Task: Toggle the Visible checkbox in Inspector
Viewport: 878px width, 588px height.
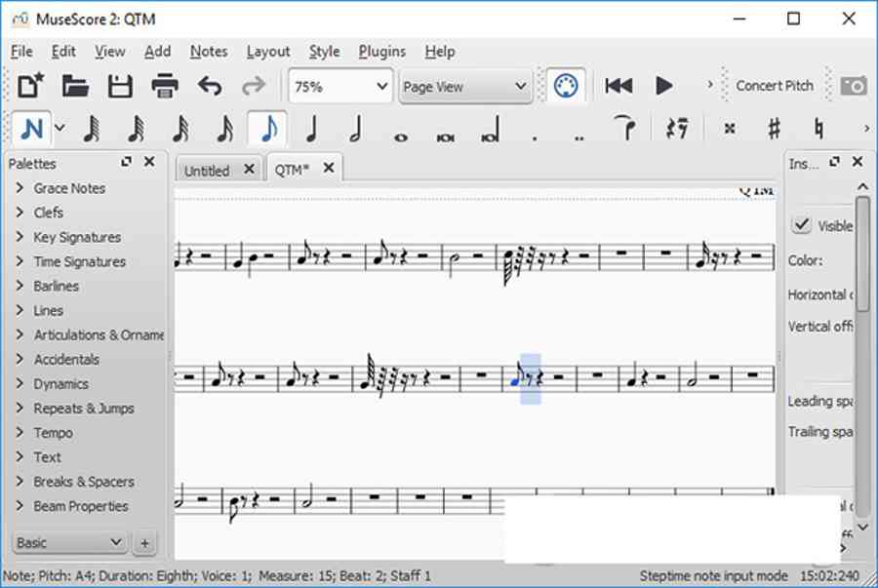Action: 801,225
